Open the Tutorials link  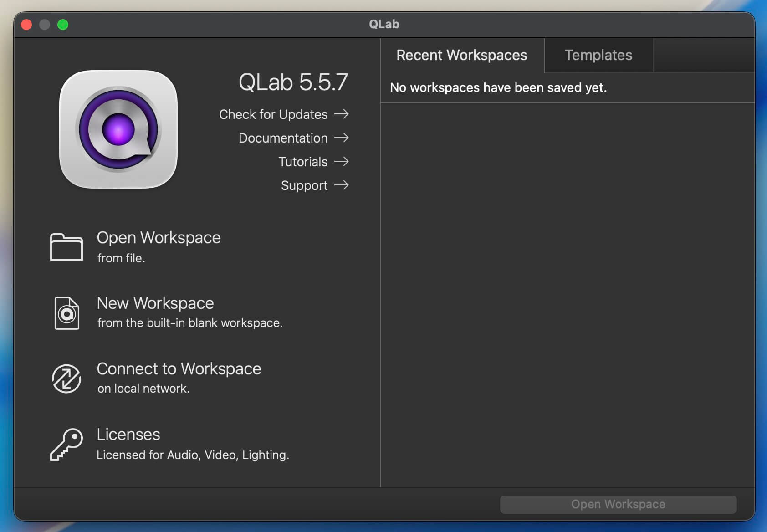(x=303, y=162)
